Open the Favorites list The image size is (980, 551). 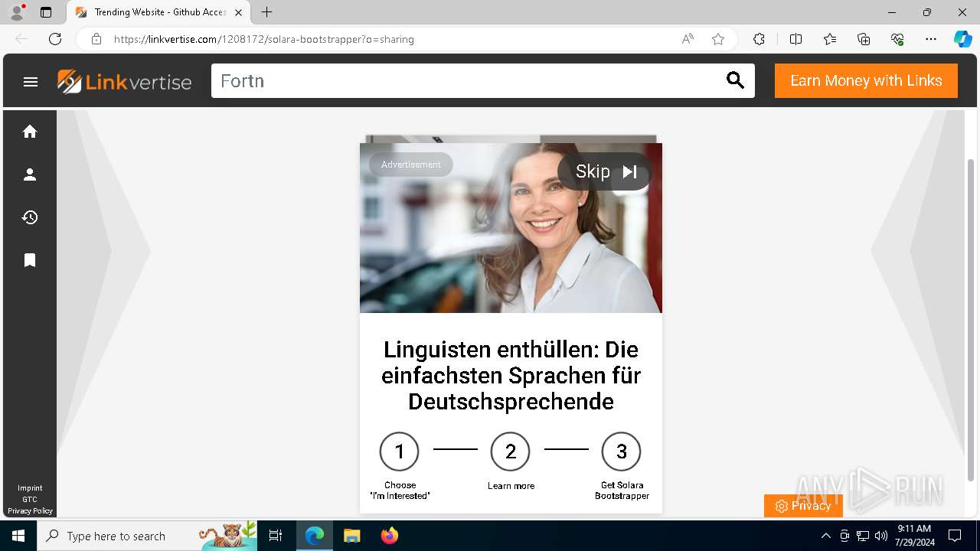pos(830,39)
